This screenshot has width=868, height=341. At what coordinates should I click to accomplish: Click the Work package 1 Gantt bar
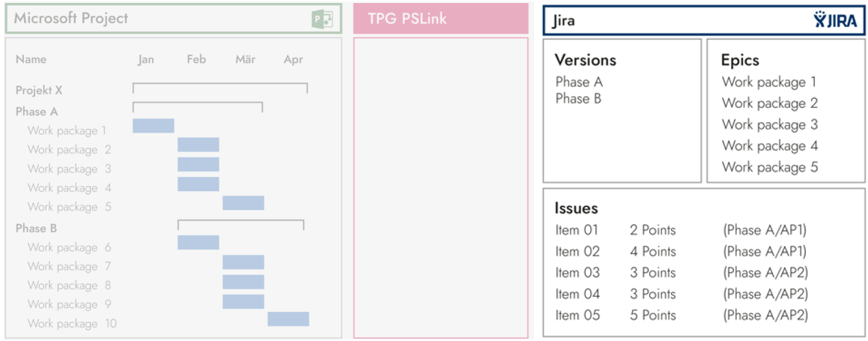[x=154, y=126]
